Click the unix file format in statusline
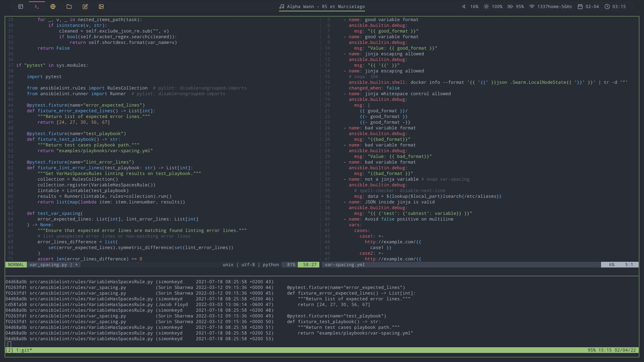This screenshot has width=644, height=362. tap(228, 265)
